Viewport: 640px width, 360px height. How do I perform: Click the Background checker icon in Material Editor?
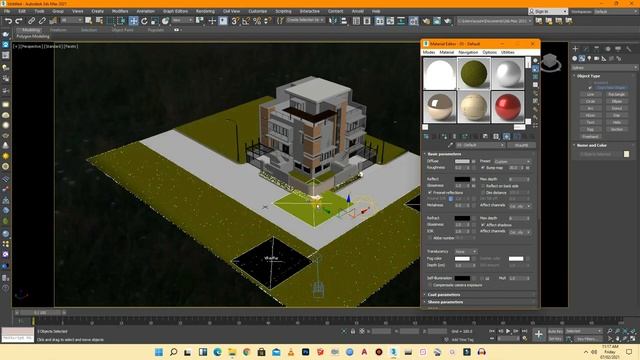coord(536,77)
